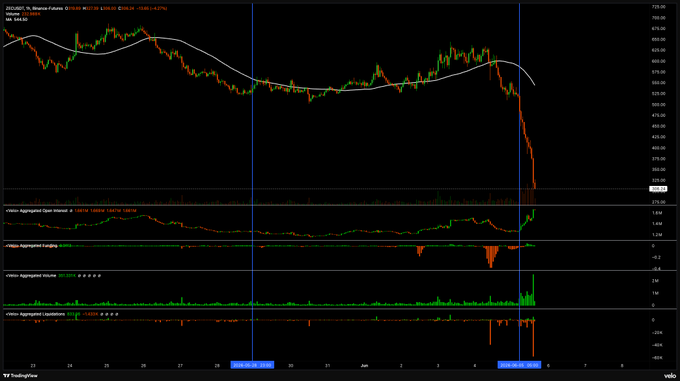Screen dimensions: 680x381
Task: Click the 275.00 price axis label
Action: [658, 202]
